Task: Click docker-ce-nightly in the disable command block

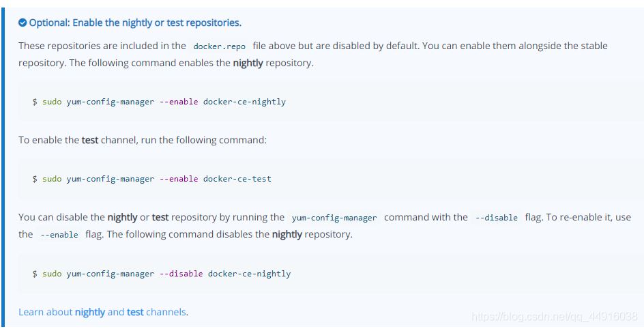Action: pyautogui.click(x=249, y=274)
